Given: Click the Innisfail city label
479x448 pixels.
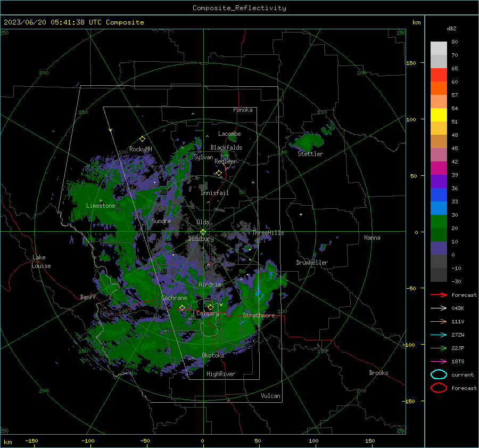Looking at the screenshot, I should [215, 193].
